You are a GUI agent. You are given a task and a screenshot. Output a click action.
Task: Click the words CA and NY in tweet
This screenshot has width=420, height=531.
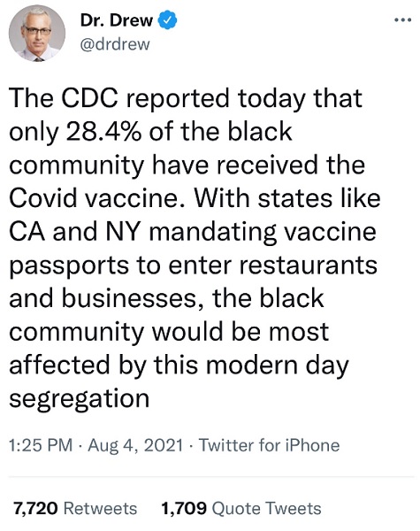coord(74,232)
